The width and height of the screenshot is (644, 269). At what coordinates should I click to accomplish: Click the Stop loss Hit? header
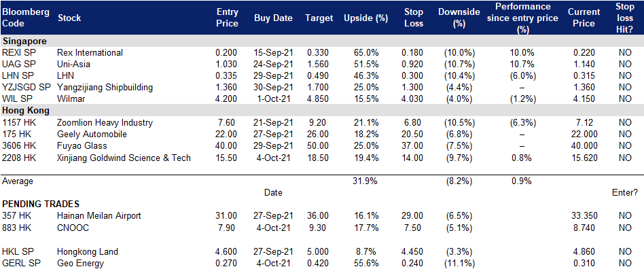point(624,18)
